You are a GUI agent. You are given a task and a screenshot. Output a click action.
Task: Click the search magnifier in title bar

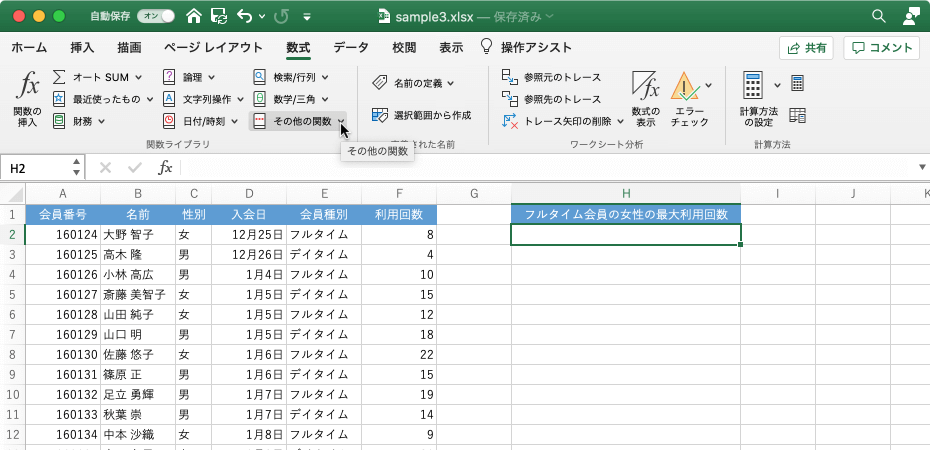click(x=878, y=16)
